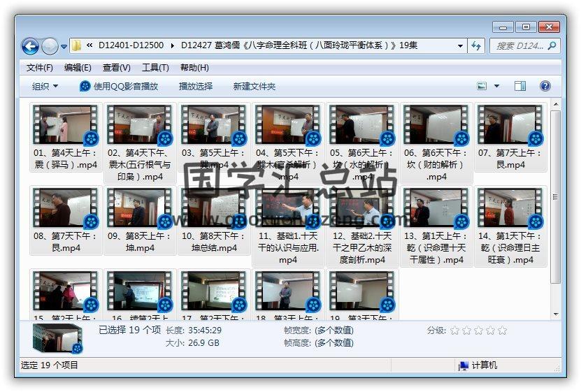
Task: Close the Explorer window
Action: pyautogui.click(x=549, y=27)
